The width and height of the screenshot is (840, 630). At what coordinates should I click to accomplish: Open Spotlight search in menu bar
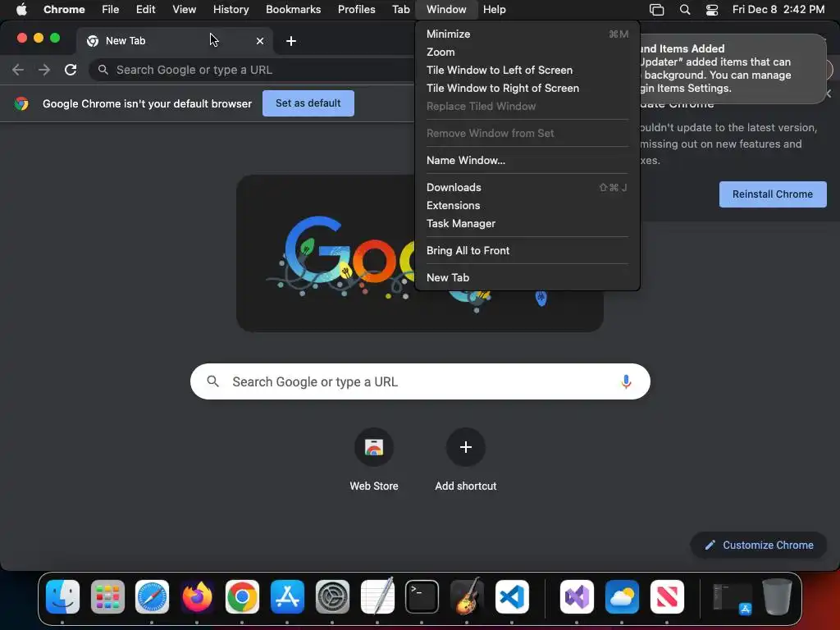(x=685, y=10)
